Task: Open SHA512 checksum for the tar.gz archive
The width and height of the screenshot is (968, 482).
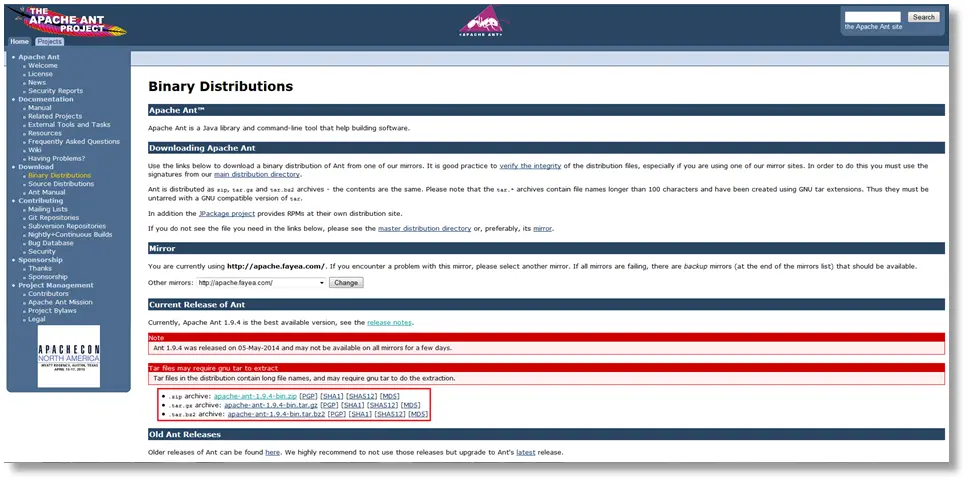Action: tap(383, 405)
